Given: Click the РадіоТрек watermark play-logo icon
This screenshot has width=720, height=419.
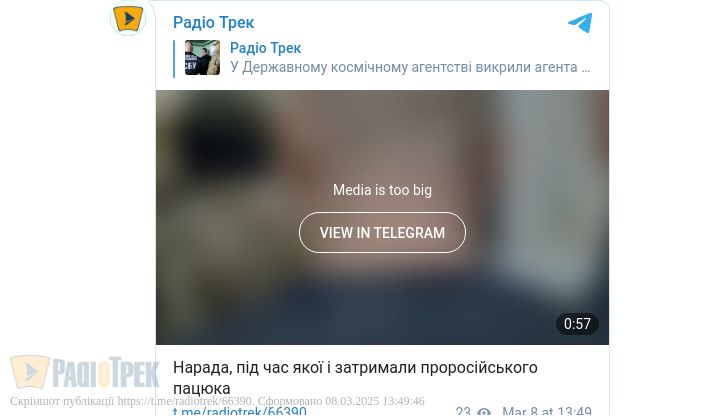Looking at the screenshot, I should (x=30, y=371).
